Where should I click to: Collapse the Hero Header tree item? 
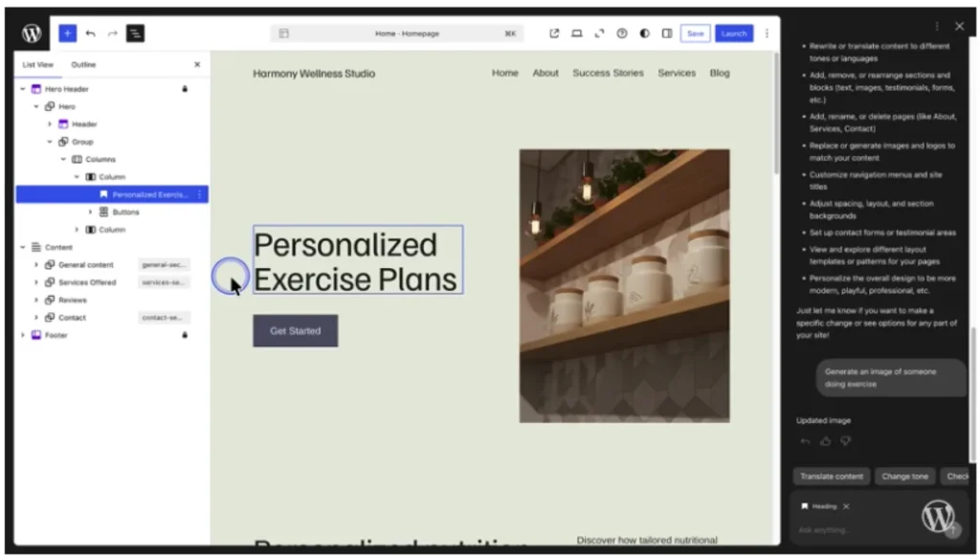coord(23,89)
